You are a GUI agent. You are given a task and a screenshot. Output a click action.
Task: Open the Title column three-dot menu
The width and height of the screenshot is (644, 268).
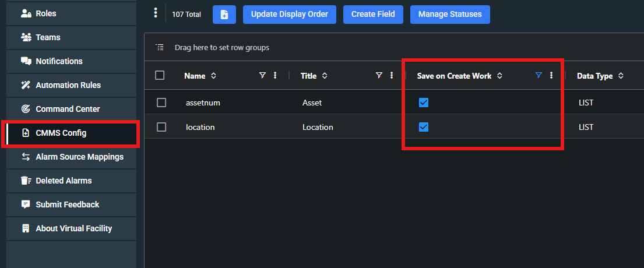tap(392, 75)
